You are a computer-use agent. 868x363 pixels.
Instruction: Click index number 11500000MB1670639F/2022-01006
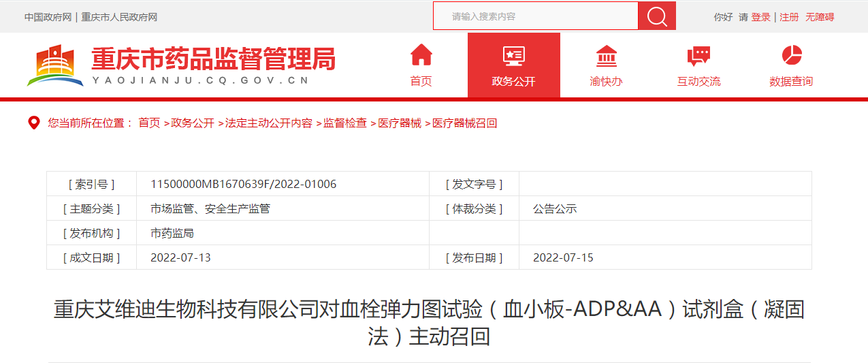pos(243,184)
